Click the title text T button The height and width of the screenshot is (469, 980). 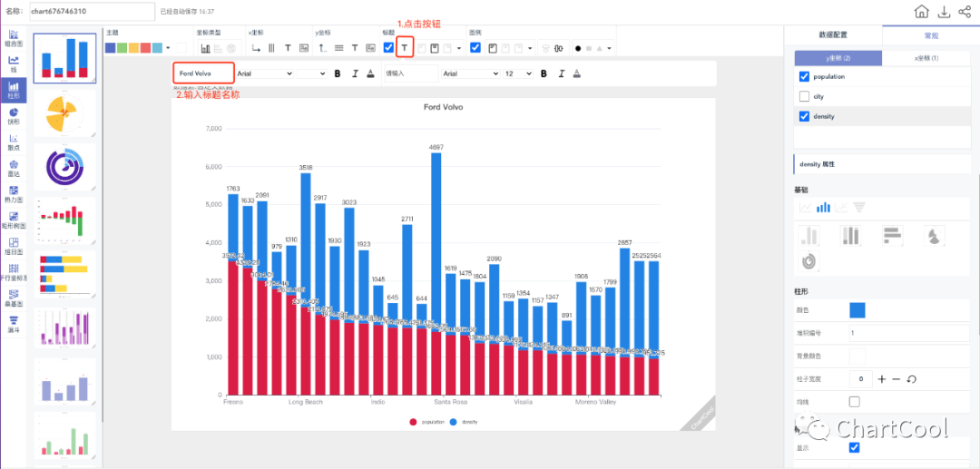(x=405, y=47)
